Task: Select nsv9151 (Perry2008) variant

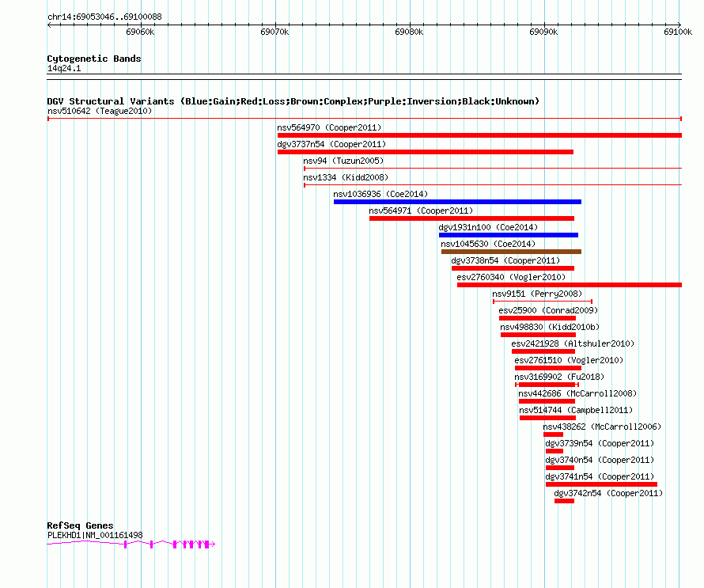Action: click(x=543, y=302)
